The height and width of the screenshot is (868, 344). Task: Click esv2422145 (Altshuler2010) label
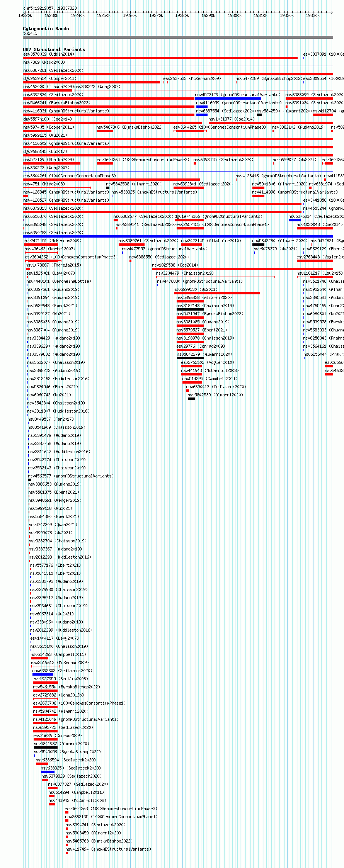click(211, 241)
